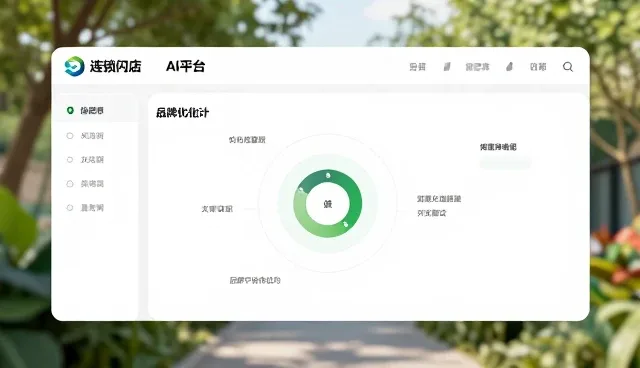The height and width of the screenshot is (368, 640).
Task: Click the bold label in the right panel
Action: (498, 147)
